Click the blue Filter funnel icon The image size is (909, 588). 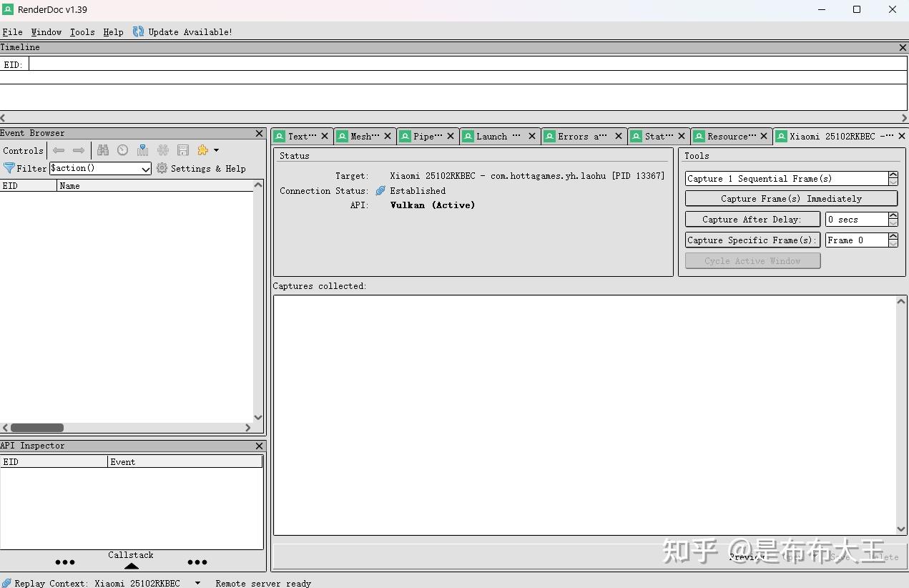click(9, 168)
